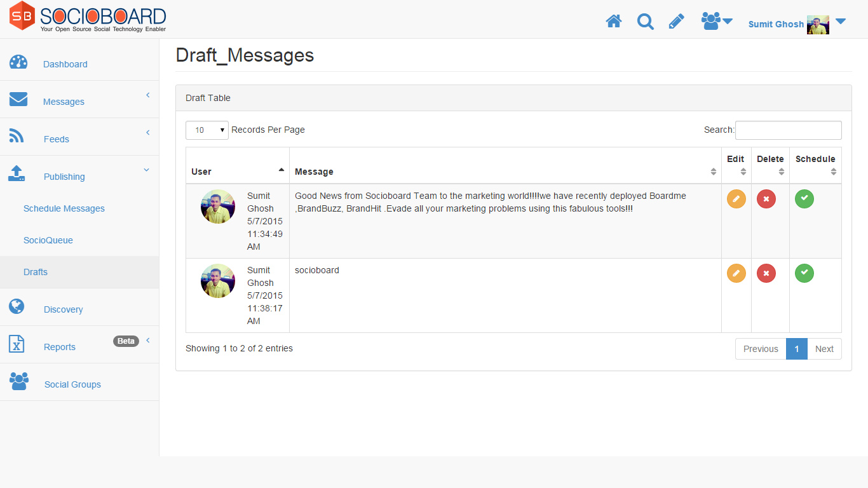
Task: Click the pencil compose icon in header
Action: (677, 22)
